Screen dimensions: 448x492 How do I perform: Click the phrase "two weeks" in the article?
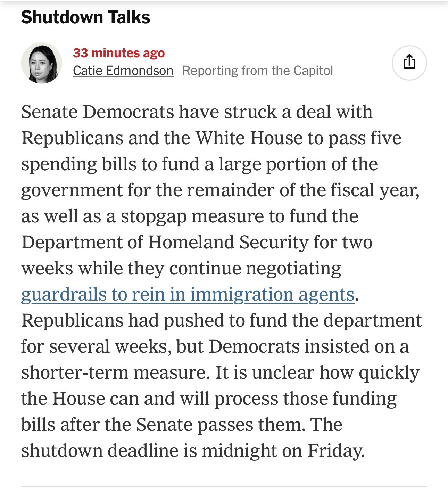[x=357, y=242]
